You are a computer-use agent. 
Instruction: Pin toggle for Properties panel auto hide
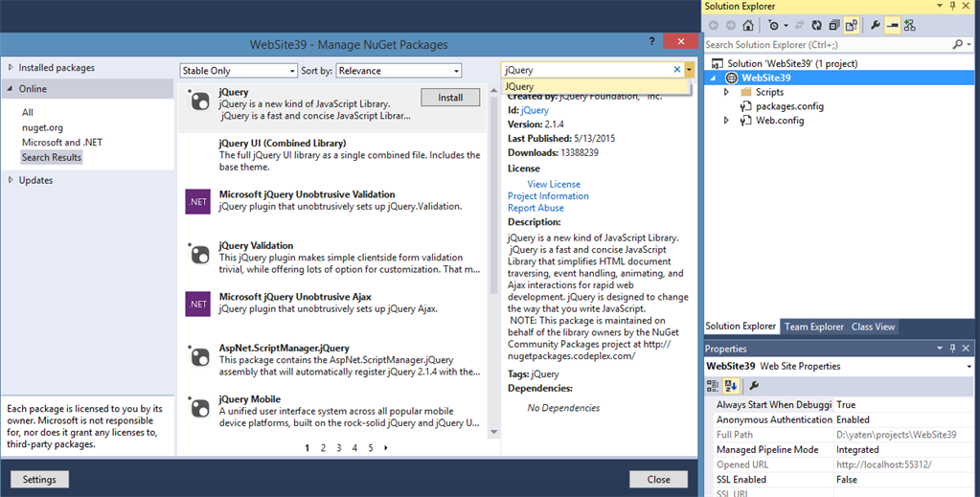[x=952, y=349]
